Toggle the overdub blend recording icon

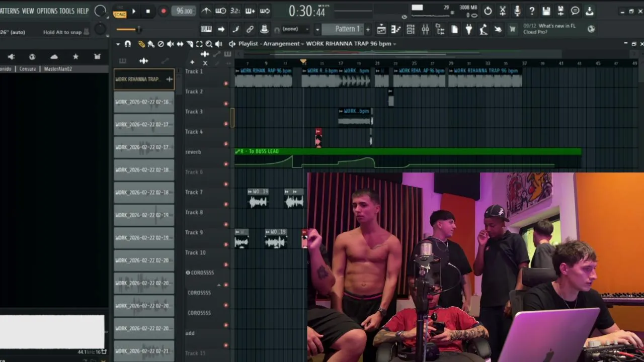point(250,11)
